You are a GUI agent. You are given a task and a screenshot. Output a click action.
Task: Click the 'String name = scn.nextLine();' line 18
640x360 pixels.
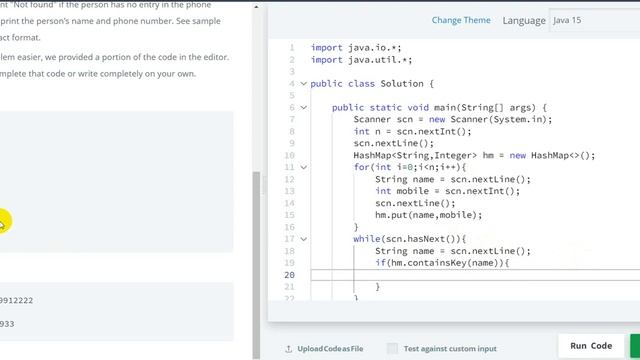[453, 251]
